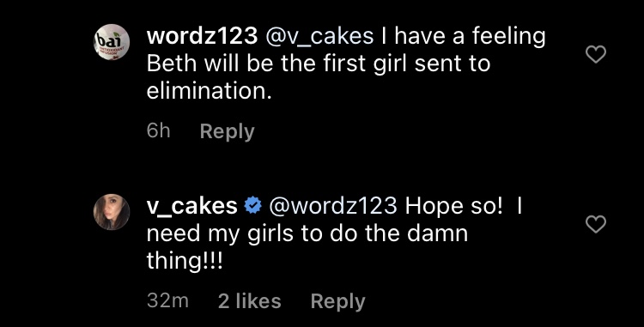Screen dimensions: 644x327
Task: Like the v_cakes reply with heart icon
Action: [596, 224]
